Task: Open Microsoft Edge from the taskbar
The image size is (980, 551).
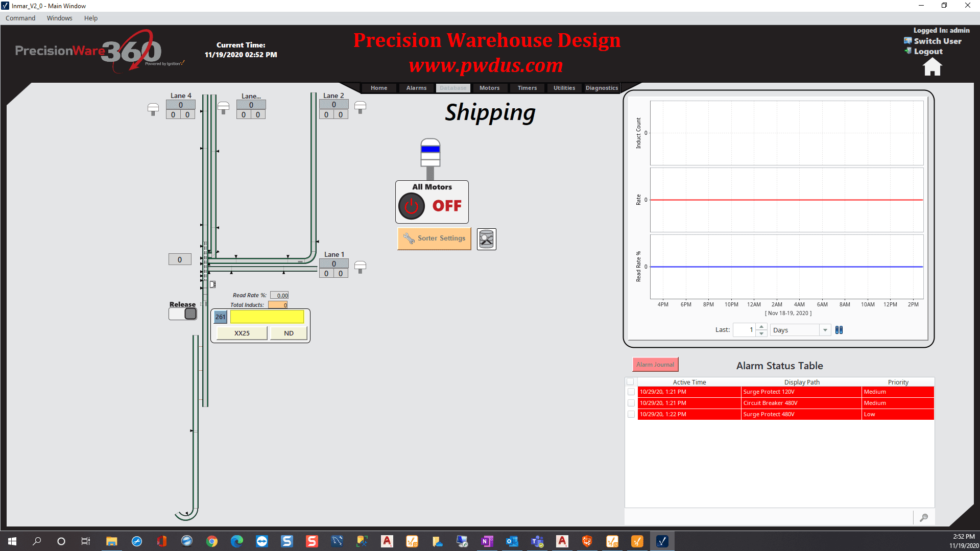Action: point(236,541)
